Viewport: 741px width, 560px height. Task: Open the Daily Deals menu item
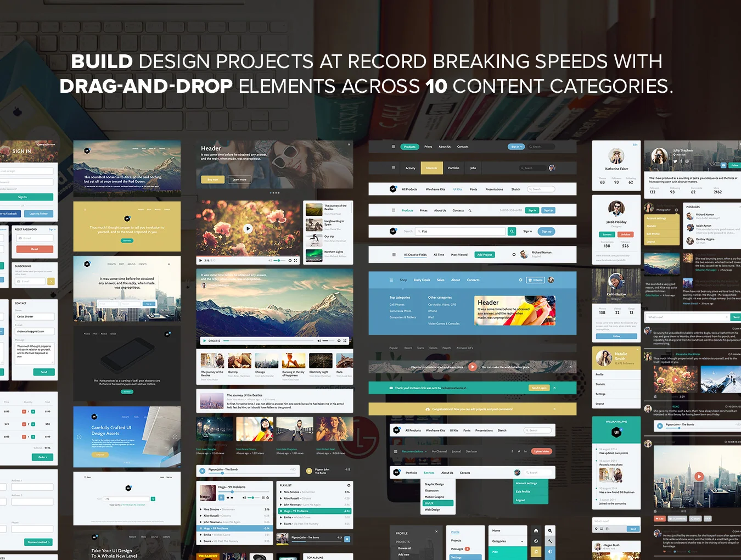[x=422, y=280]
